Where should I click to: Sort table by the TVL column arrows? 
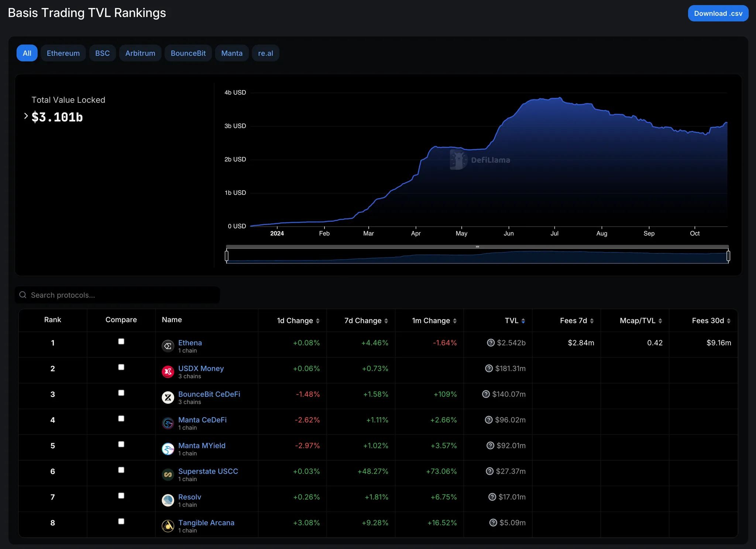523,321
